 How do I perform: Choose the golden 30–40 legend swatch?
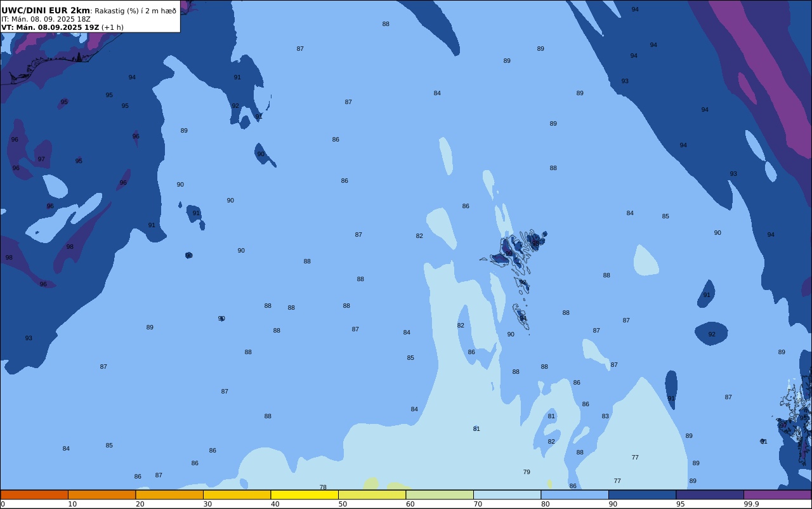point(237,495)
